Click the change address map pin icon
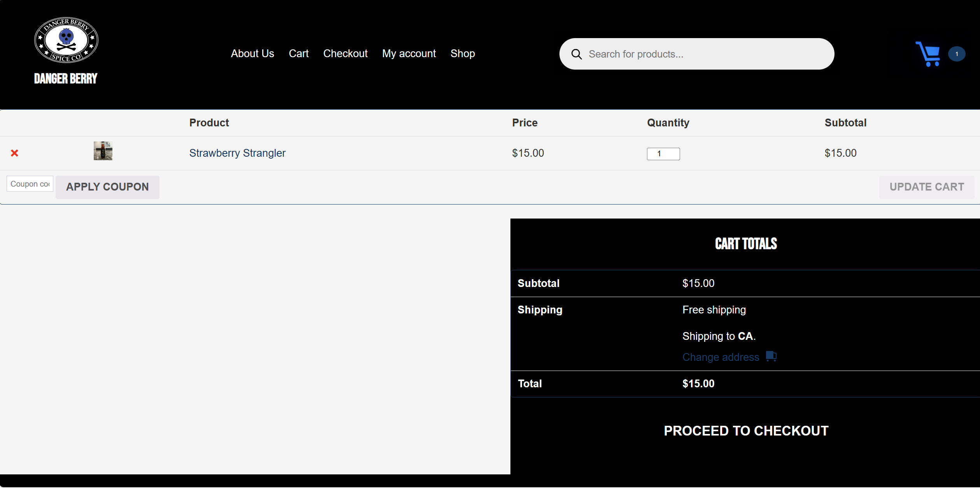980x488 pixels. tap(771, 357)
